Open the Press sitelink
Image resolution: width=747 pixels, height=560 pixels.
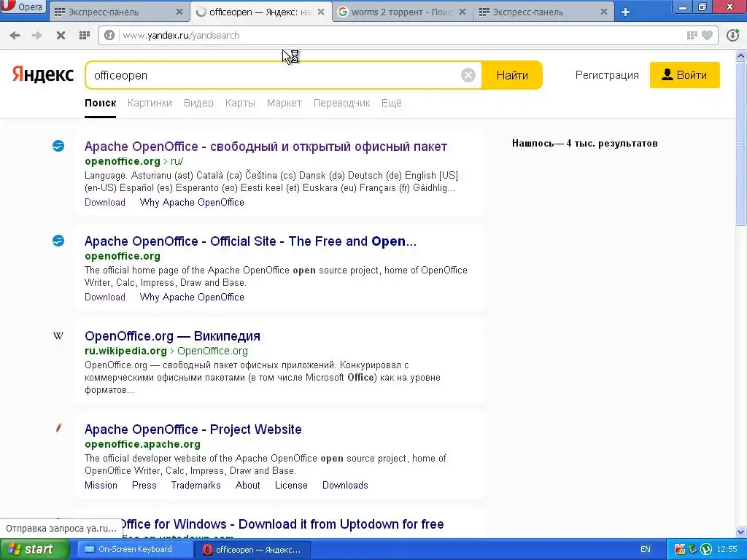pyautogui.click(x=144, y=485)
